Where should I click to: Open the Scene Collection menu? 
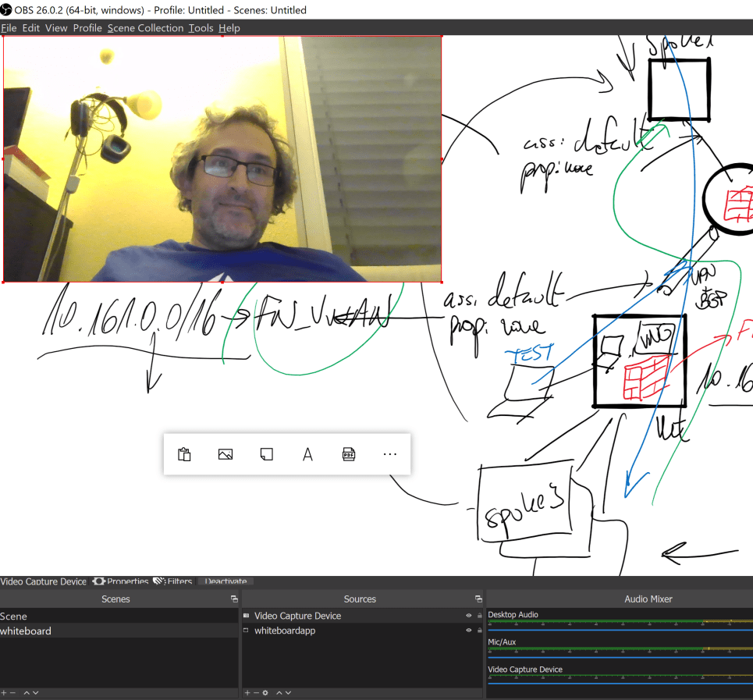145,27
